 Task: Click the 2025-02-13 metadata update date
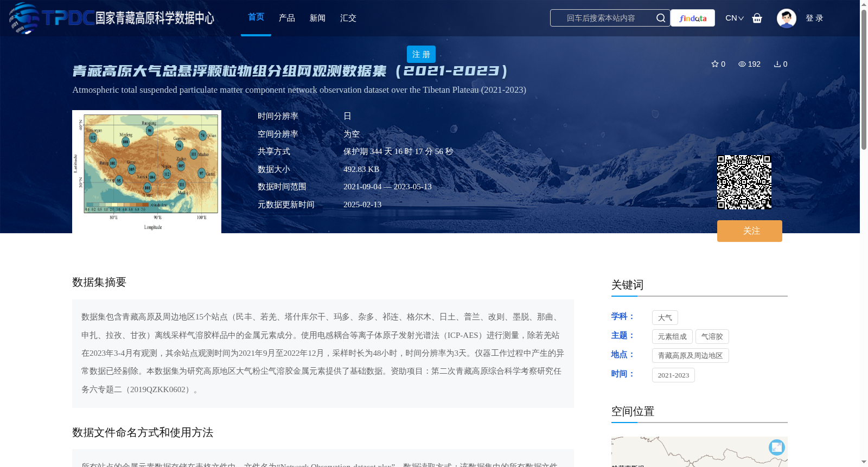(362, 204)
